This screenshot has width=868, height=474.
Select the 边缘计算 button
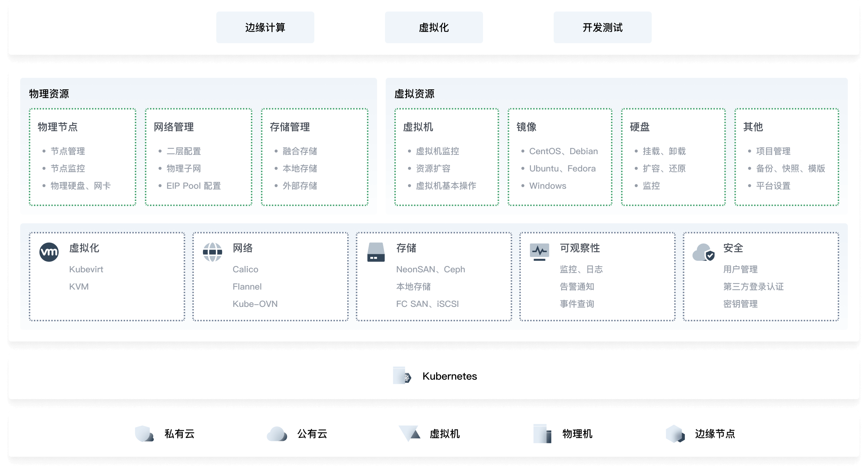click(x=265, y=27)
